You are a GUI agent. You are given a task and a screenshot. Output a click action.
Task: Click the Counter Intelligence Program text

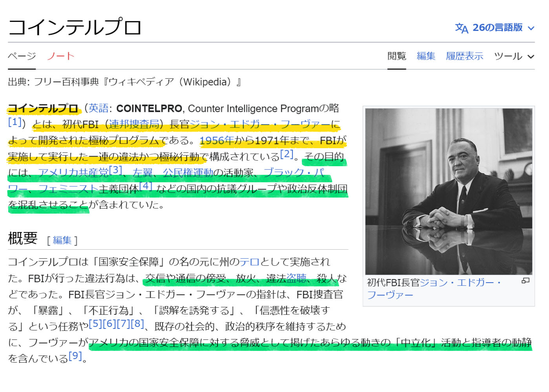(254, 108)
